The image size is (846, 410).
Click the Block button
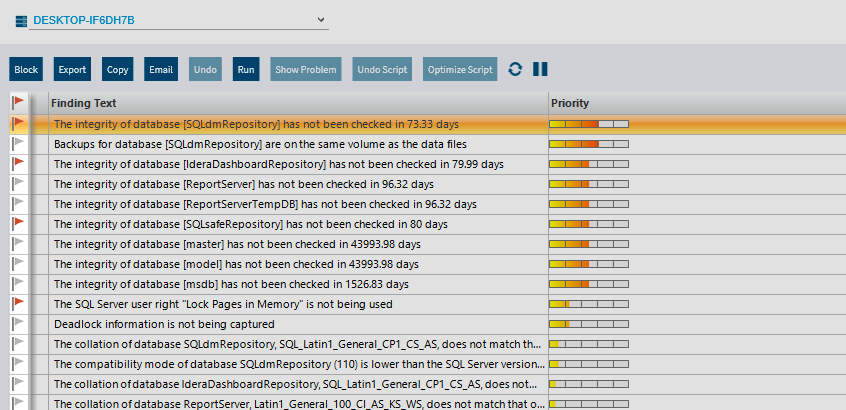point(26,70)
